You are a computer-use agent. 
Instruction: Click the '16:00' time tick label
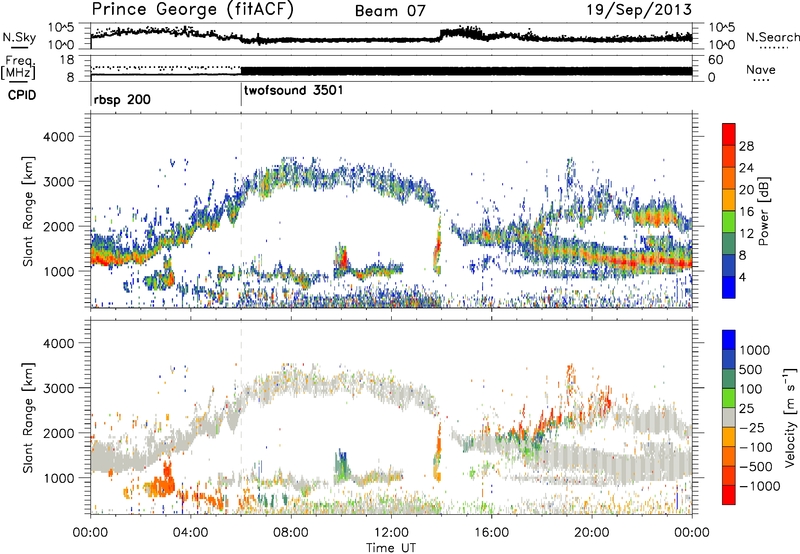pos(491,533)
